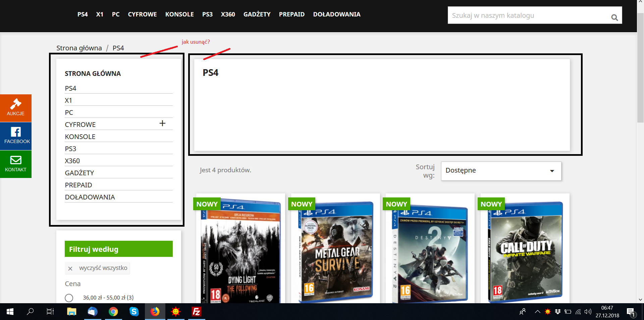
Task: Select DOŁADOWANIA in the sidebar category list
Action: tap(90, 197)
